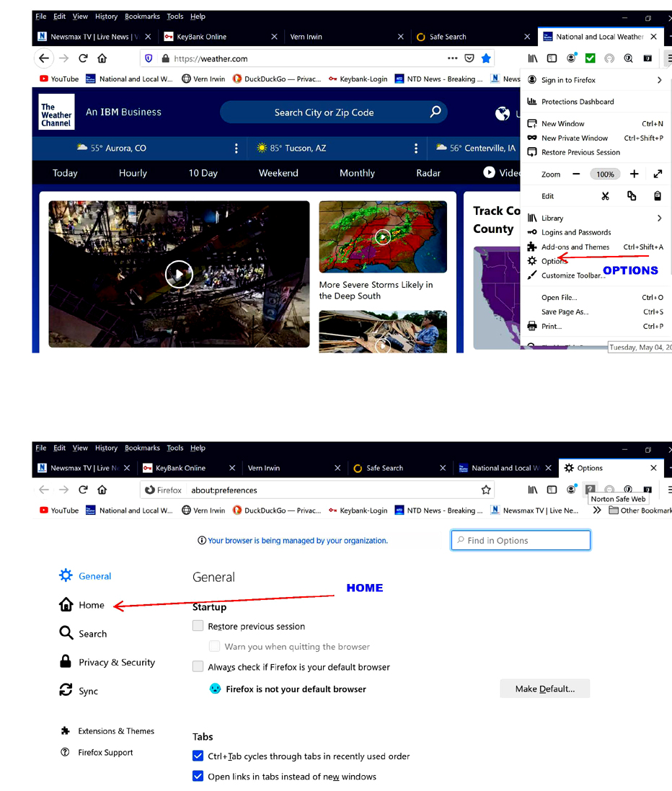The image size is (672, 791).
Task: Enable the Restore previous session checkbox
Action: (198, 626)
